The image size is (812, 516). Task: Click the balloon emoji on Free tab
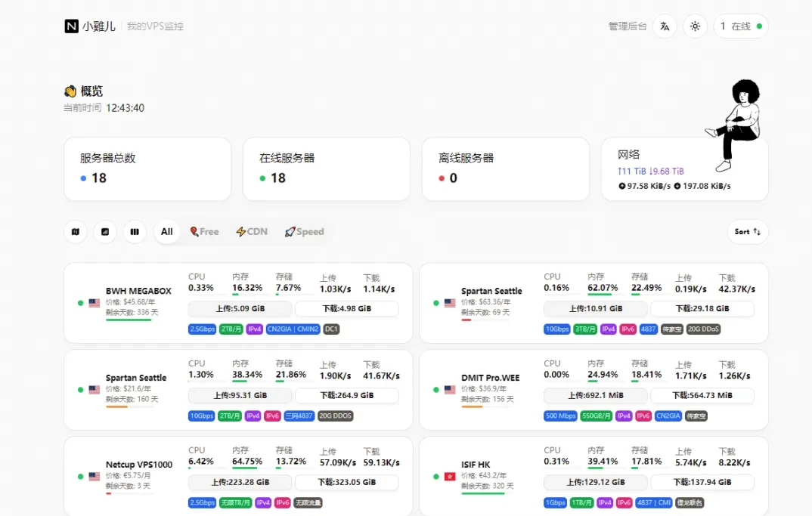(x=194, y=232)
